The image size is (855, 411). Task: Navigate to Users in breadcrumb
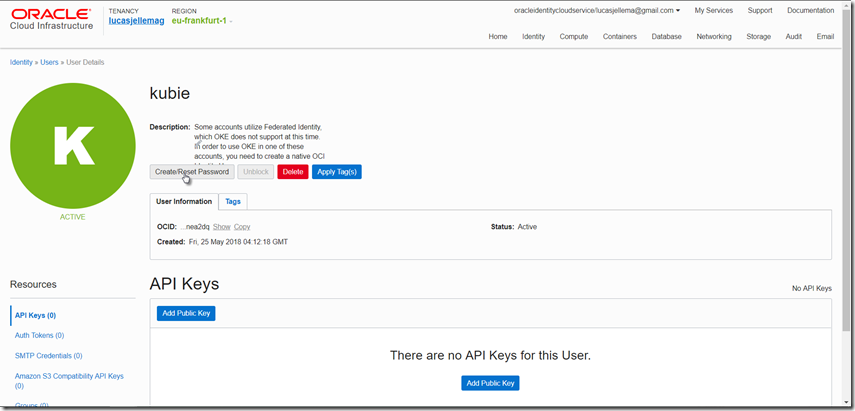[49, 62]
